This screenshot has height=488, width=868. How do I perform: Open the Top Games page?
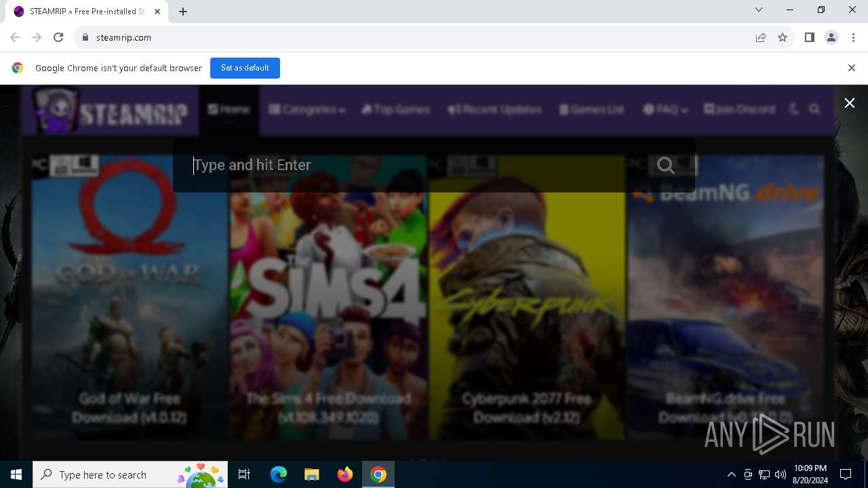(x=396, y=109)
